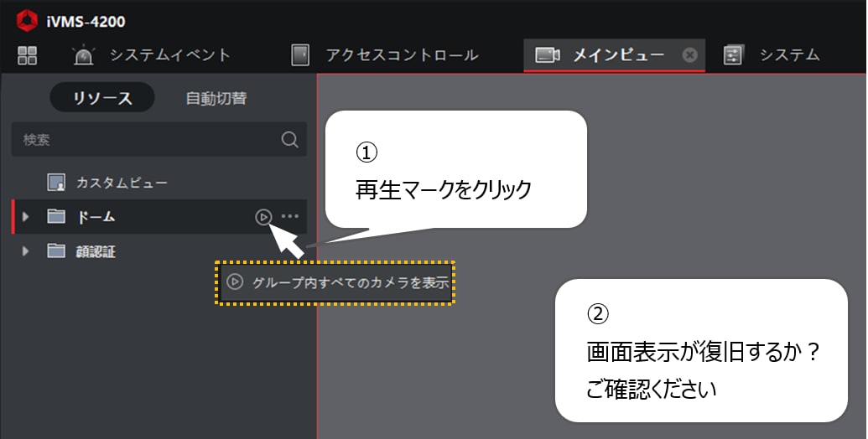868x439 pixels.
Task: Click the camera icon of メインビュー tab
Action: tap(548, 54)
